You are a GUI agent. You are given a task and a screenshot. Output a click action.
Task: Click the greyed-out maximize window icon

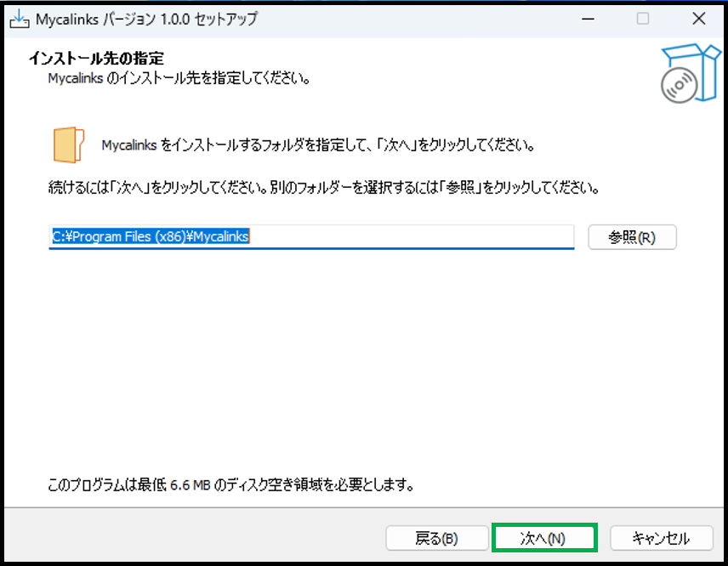(x=643, y=19)
